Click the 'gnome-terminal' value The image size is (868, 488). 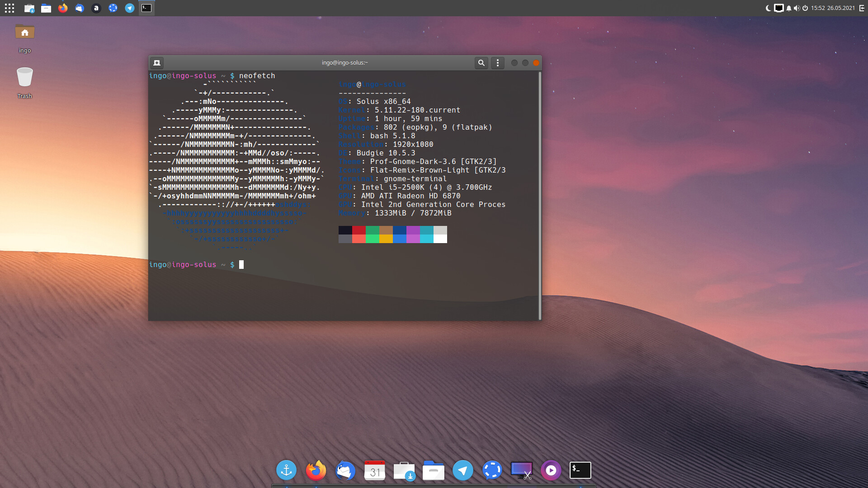415,178
